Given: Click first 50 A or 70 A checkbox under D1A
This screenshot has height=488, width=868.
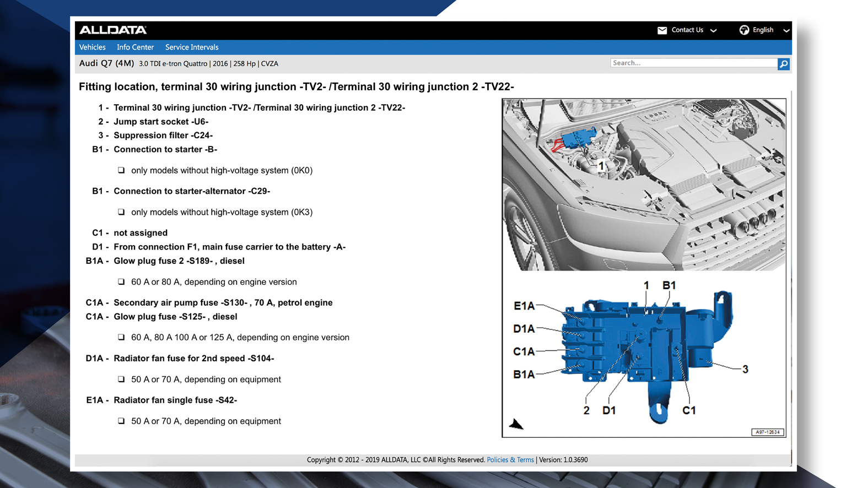Looking at the screenshot, I should point(121,379).
